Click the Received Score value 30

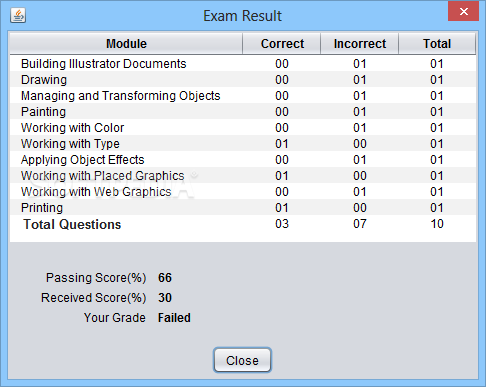pyautogui.click(x=165, y=298)
